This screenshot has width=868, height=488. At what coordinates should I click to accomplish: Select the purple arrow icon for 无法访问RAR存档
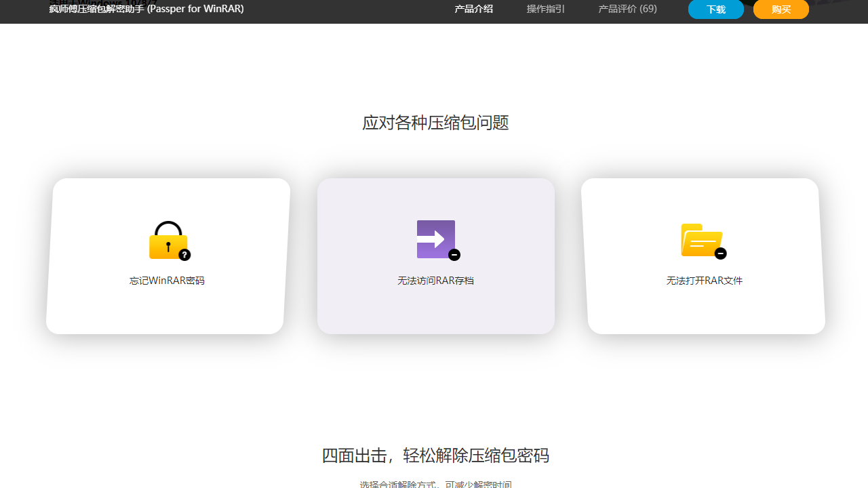(435, 239)
